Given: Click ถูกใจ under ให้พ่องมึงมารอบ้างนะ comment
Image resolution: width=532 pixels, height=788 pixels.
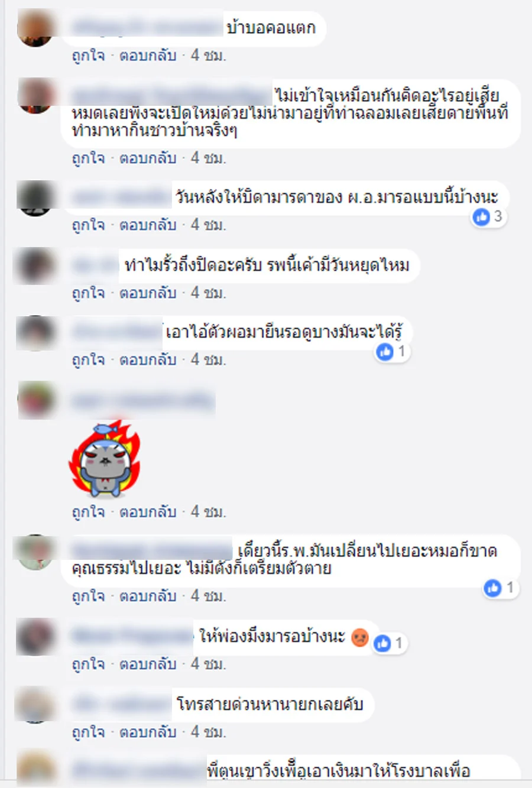Looking at the screenshot, I should click(x=88, y=664).
